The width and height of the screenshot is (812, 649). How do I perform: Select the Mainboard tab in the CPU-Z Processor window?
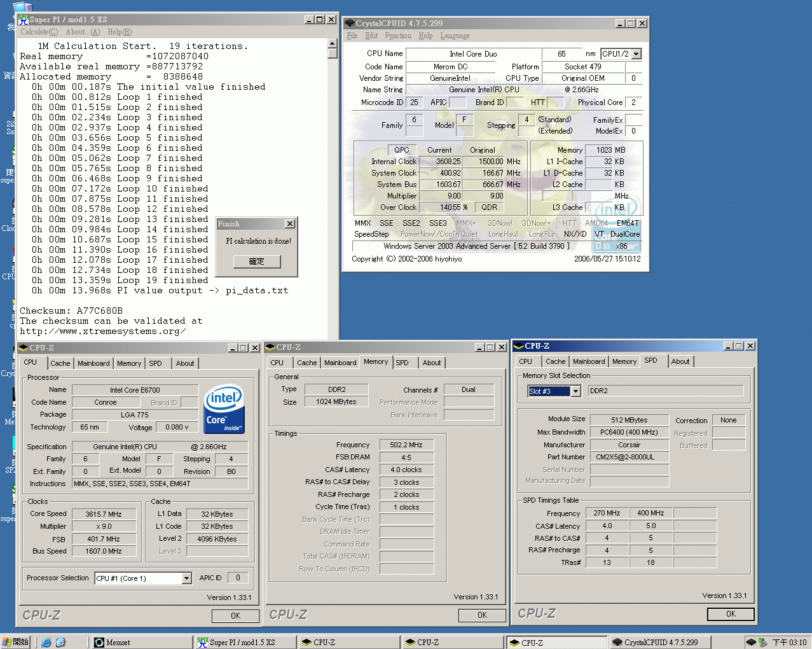pos(93,363)
